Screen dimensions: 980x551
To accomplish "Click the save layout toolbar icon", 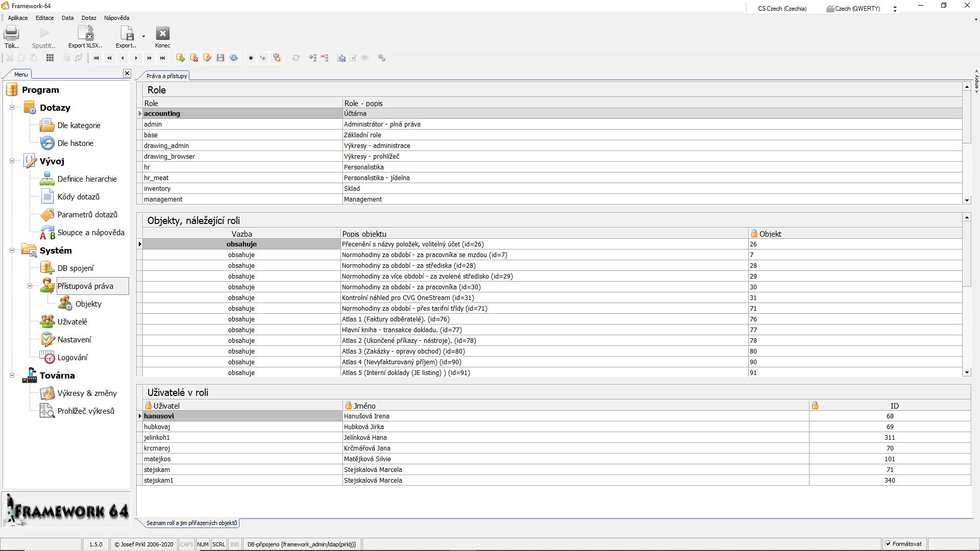I will [x=341, y=58].
